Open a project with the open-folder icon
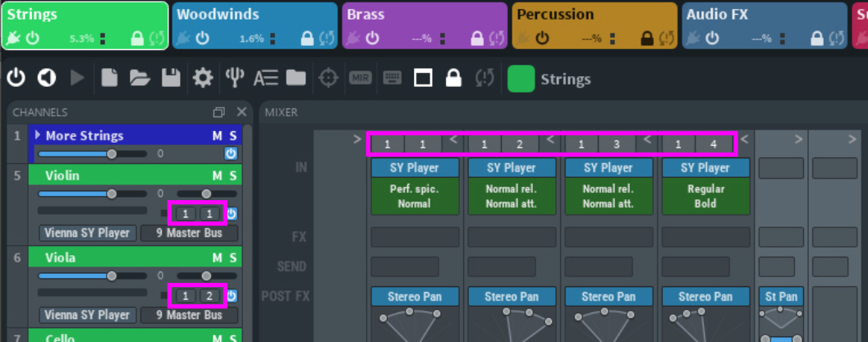Image resolution: width=868 pixels, height=342 pixels. [140, 78]
